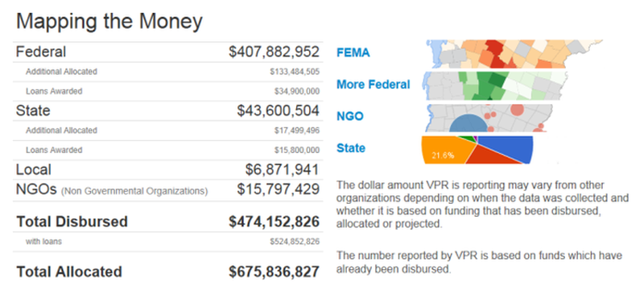Click the FEMA orange county map thumbnail
Image resolution: width=644 pixels, height=295 pixels.
tap(513, 54)
